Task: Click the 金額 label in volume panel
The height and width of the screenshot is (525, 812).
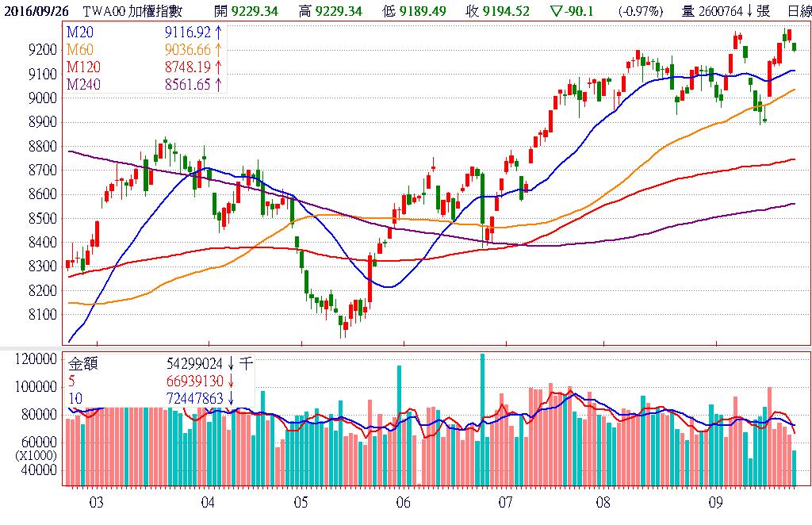Action: coord(82,364)
